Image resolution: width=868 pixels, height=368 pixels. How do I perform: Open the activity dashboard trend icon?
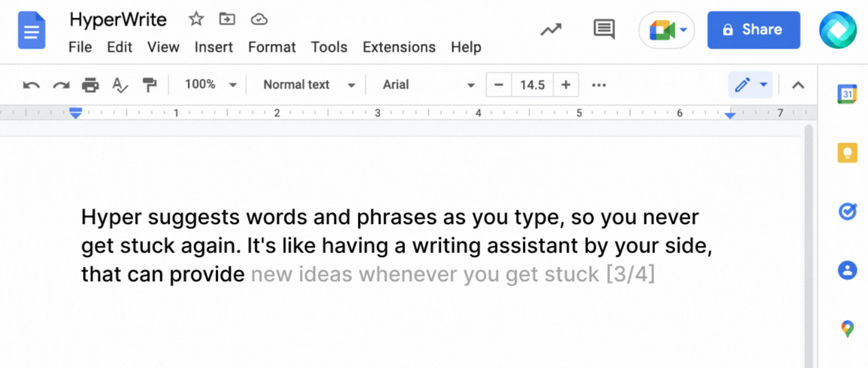coord(551,30)
